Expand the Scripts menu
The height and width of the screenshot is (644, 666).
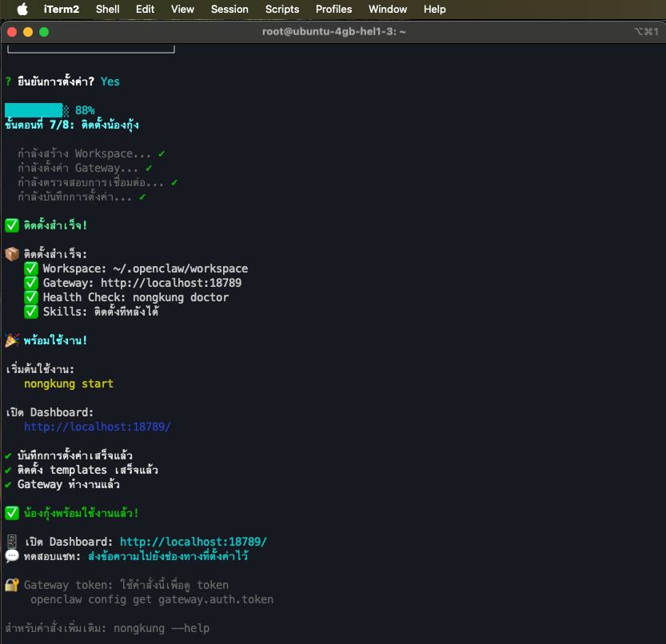coord(282,10)
